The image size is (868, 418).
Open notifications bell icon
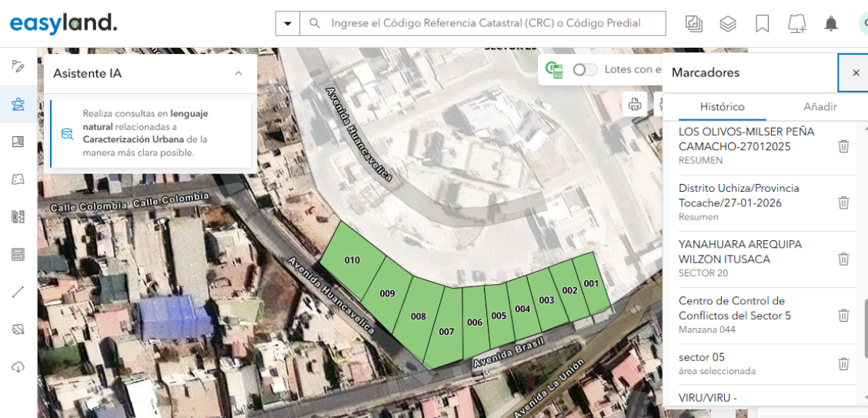831,24
